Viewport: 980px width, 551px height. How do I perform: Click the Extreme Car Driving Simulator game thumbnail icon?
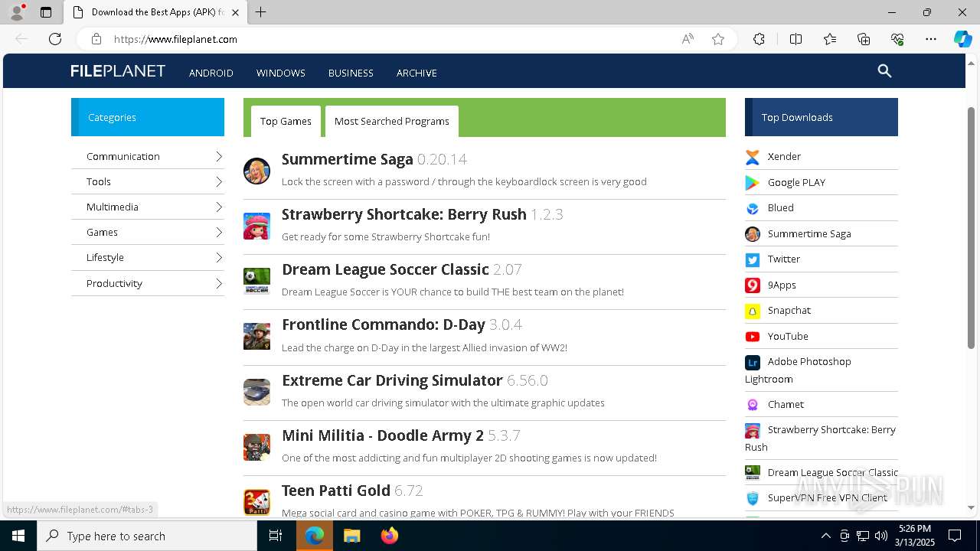point(256,392)
